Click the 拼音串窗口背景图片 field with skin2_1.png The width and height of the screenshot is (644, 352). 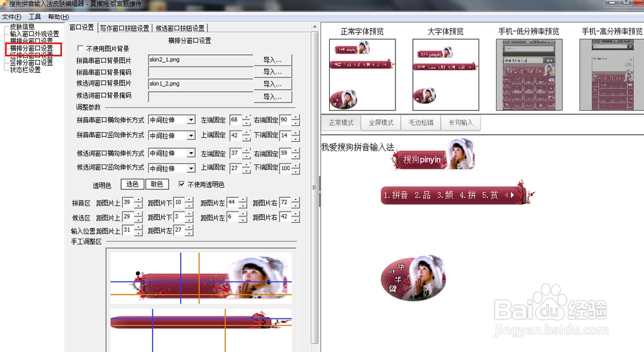[200, 60]
